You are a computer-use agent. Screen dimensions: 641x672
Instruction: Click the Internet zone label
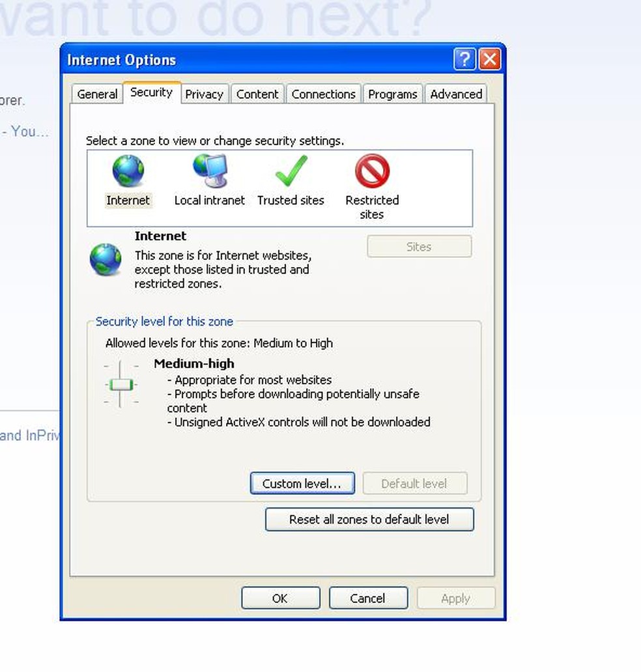128,200
